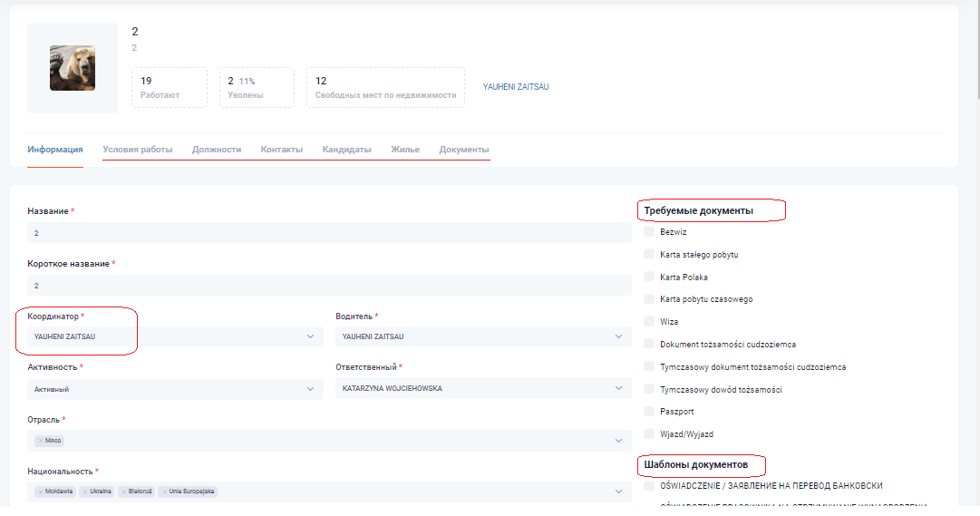This screenshot has height=516, width=980.
Task: Switch to the Условия работы tab
Action: (x=137, y=150)
